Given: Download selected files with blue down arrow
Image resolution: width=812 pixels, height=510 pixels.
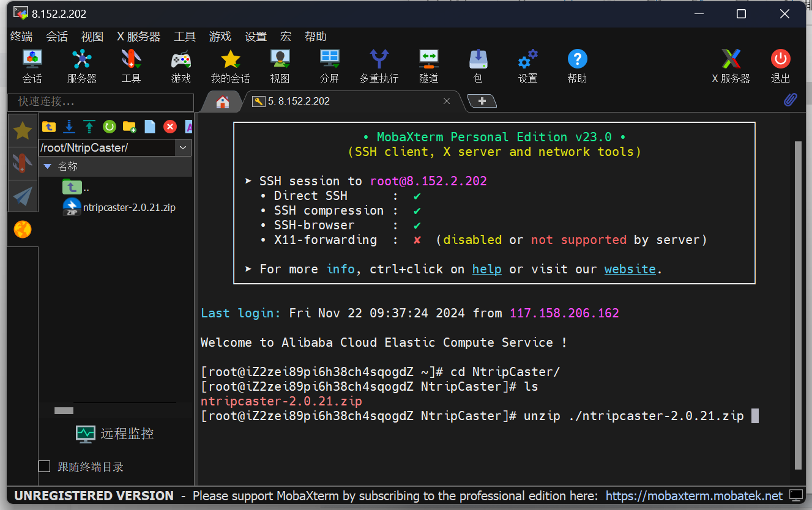Looking at the screenshot, I should 69,127.
